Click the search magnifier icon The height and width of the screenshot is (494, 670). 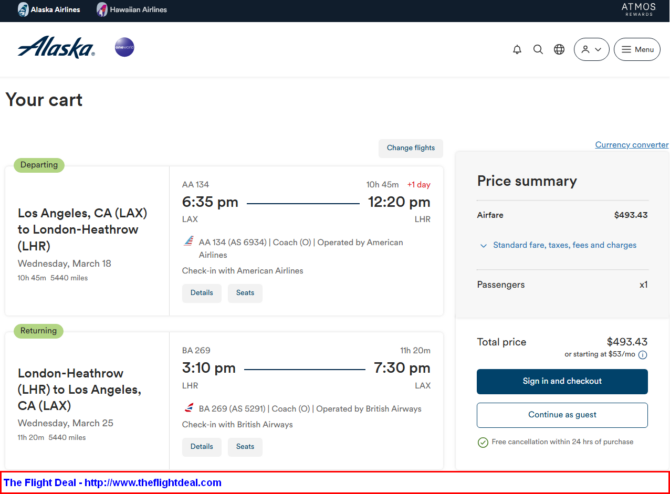(538, 49)
